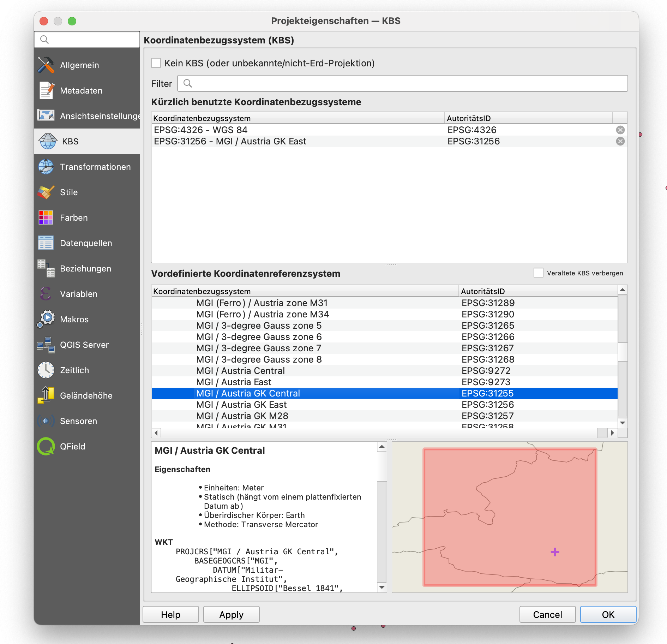Focus the Filter input field
The width and height of the screenshot is (667, 644).
pyautogui.click(x=402, y=83)
